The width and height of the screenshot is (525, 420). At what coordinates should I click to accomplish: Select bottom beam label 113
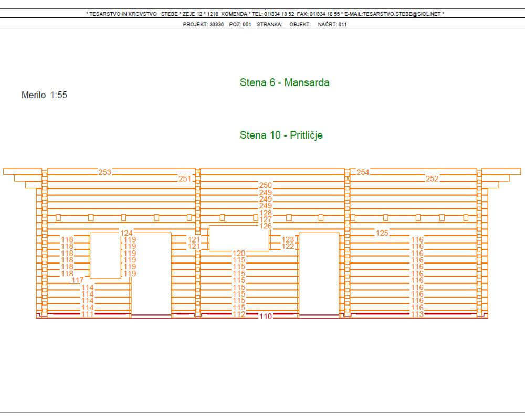417,314
